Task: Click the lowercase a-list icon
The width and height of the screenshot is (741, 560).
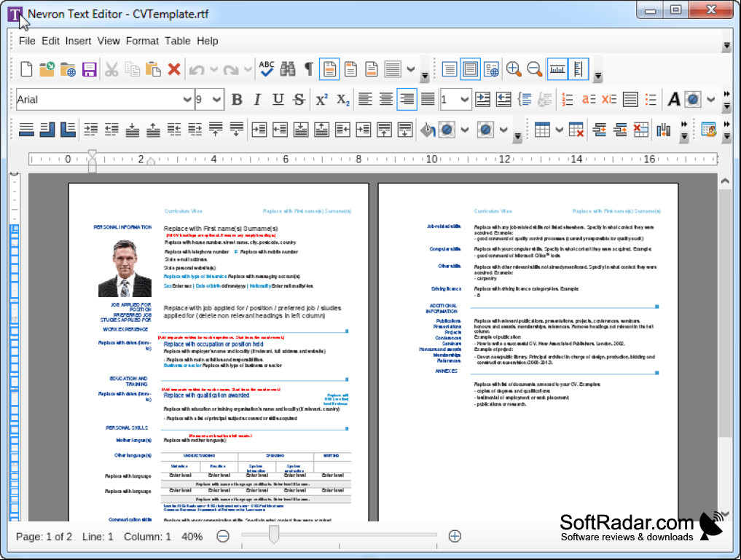Action: (x=589, y=100)
